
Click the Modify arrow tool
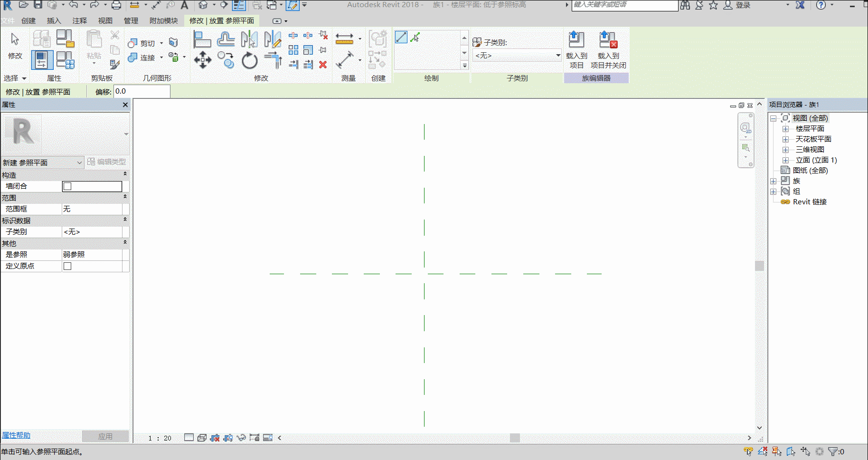[15, 45]
